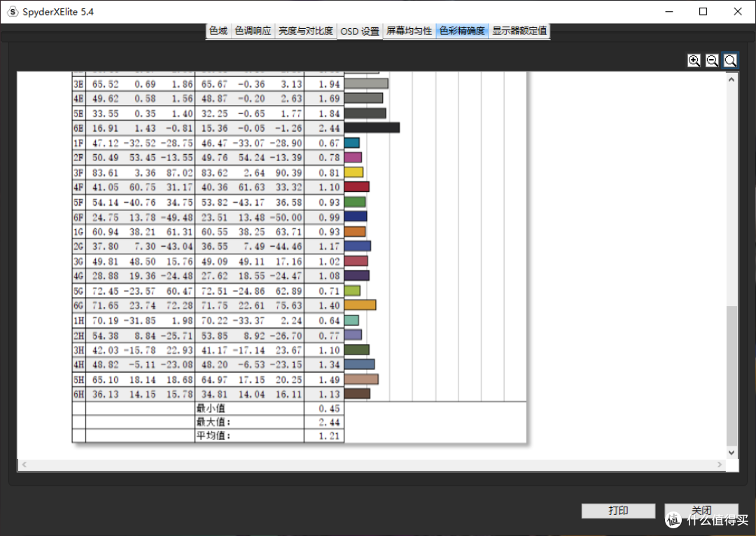Click the delta value 1.40 in row 6G

pyautogui.click(x=329, y=305)
